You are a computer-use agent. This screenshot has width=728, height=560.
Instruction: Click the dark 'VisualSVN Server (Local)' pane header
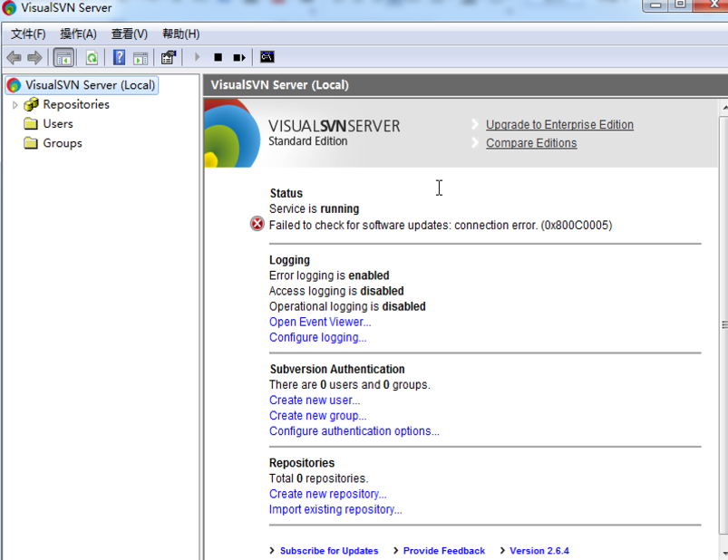pos(466,85)
